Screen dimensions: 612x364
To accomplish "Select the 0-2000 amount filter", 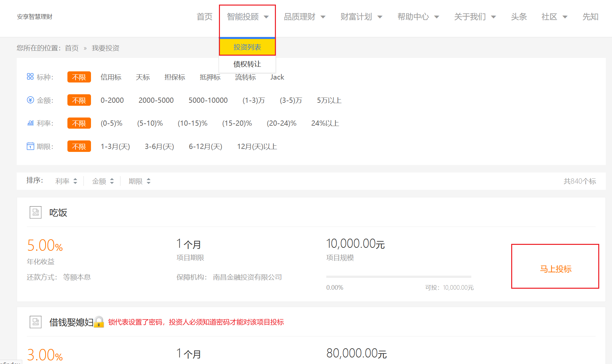I will (x=112, y=100).
